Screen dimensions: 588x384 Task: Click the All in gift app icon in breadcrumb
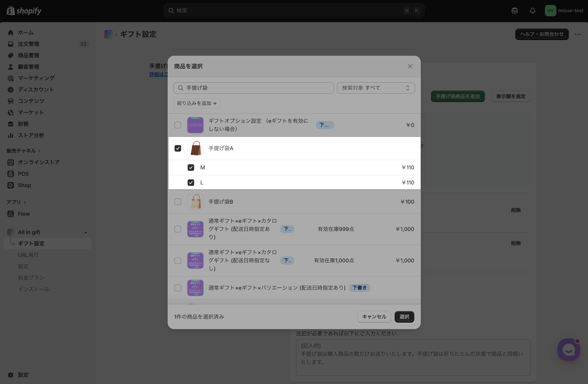(108, 34)
